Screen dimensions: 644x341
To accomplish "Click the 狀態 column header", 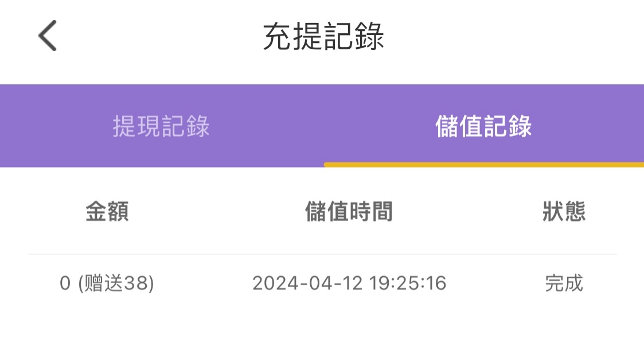I will [564, 212].
